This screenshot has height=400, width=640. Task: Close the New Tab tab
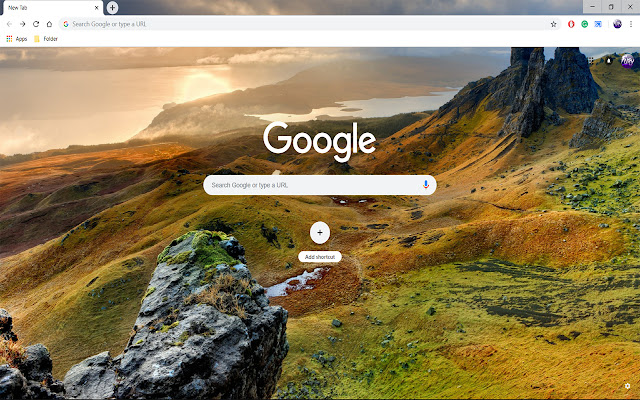click(x=97, y=7)
